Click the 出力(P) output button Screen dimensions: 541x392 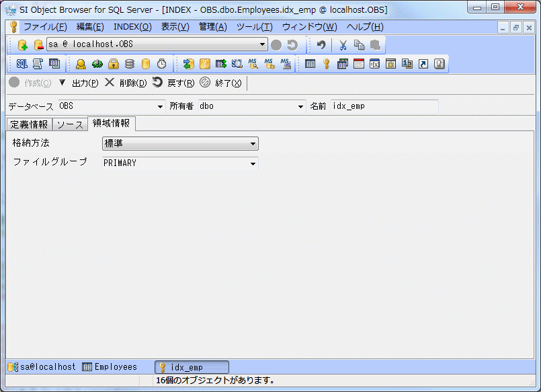click(79, 83)
